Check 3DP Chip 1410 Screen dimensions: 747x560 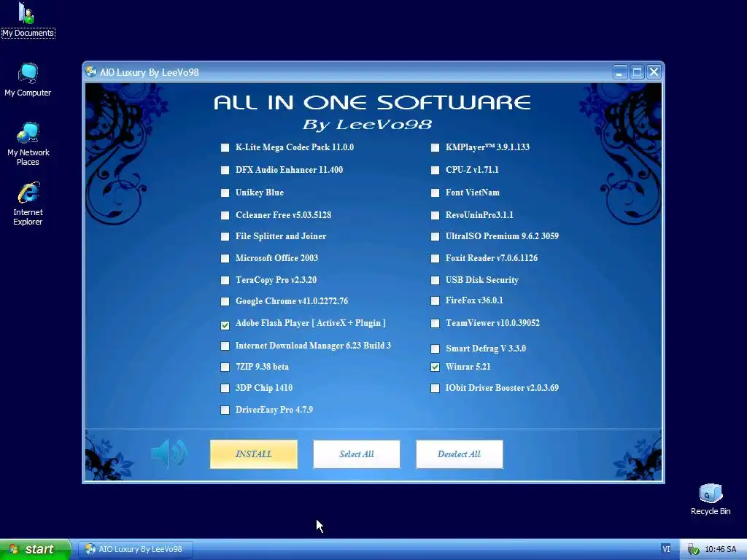[225, 388]
